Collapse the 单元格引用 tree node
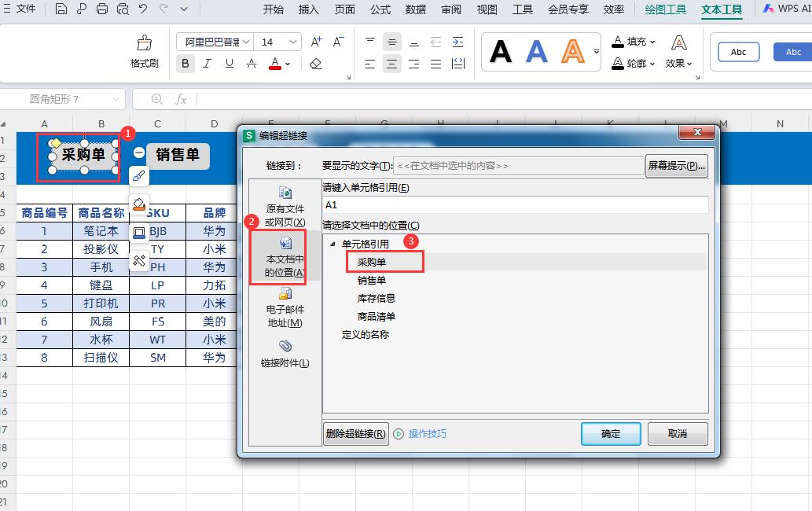 (332, 244)
